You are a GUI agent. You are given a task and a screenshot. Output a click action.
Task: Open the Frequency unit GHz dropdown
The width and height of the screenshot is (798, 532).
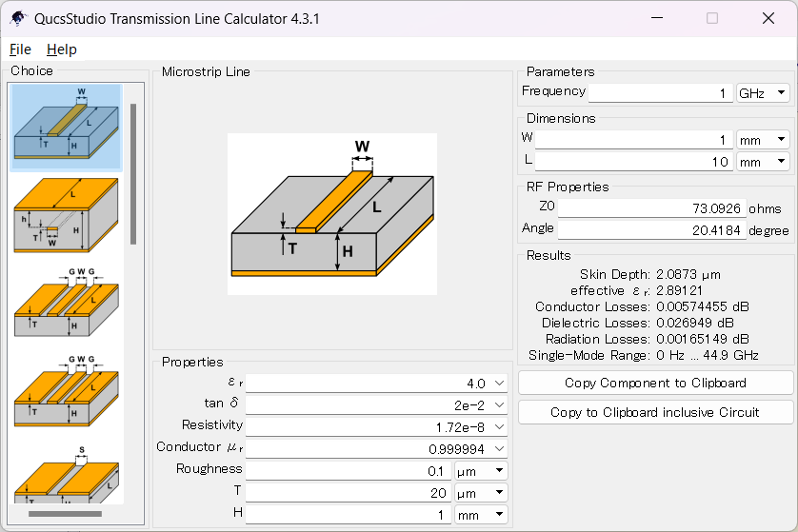point(763,92)
